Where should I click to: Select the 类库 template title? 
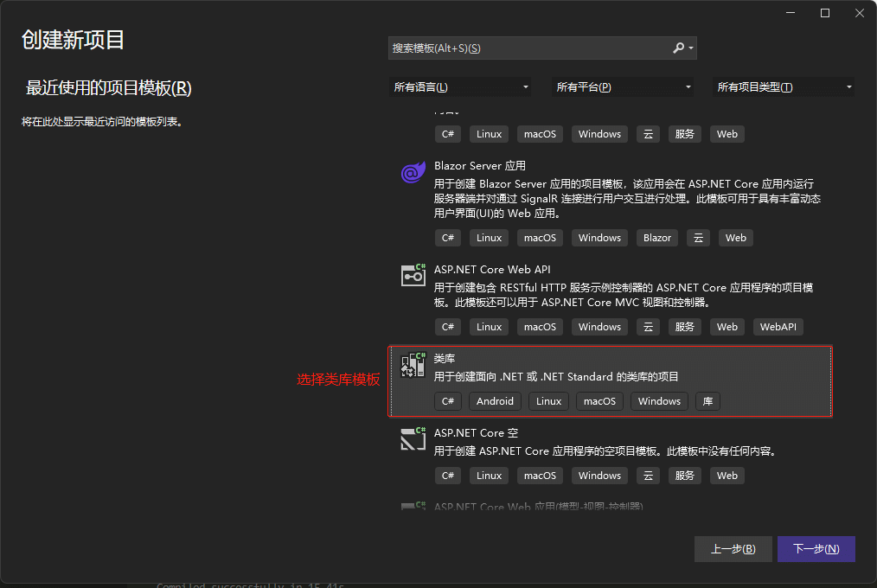(x=445, y=358)
